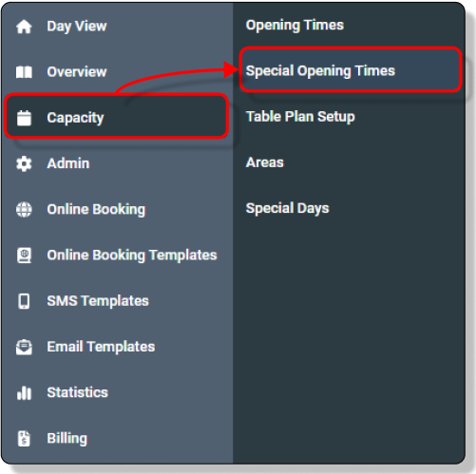This screenshot has width=476, height=474.
Task: Click the calendar icon next to Capacity
Action: point(24,118)
